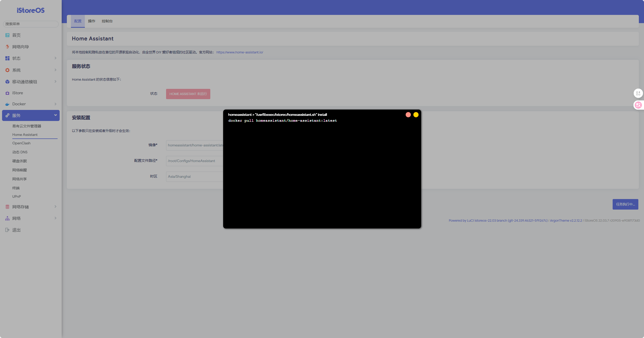Image resolution: width=644 pixels, height=338 pixels.
Task: Click the 服务状态 section heading
Action: click(x=81, y=66)
